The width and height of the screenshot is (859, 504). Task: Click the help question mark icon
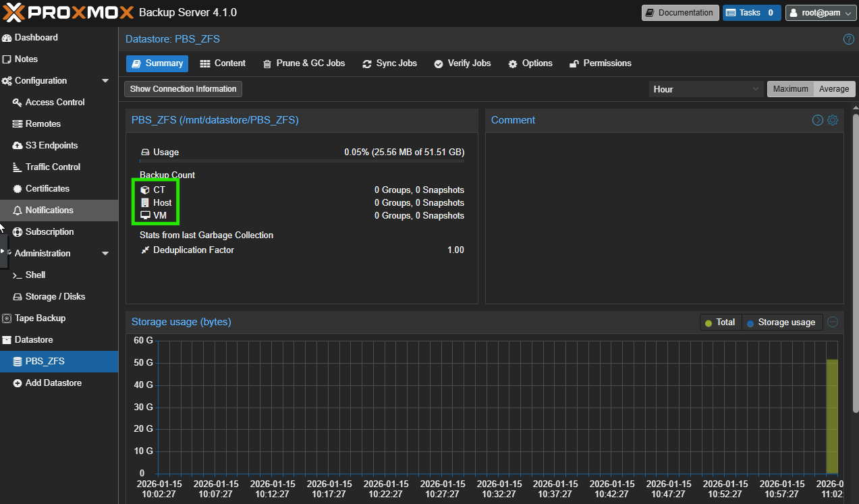849,39
